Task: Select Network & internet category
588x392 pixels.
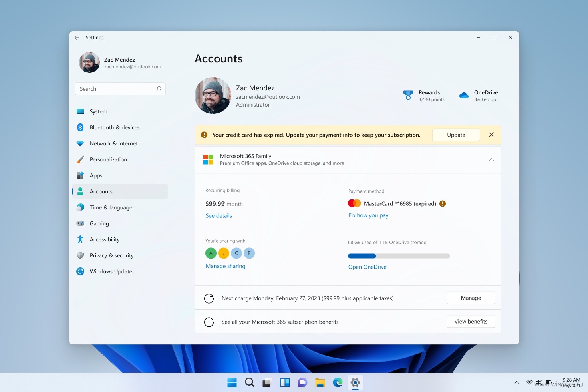Action: (x=120, y=143)
